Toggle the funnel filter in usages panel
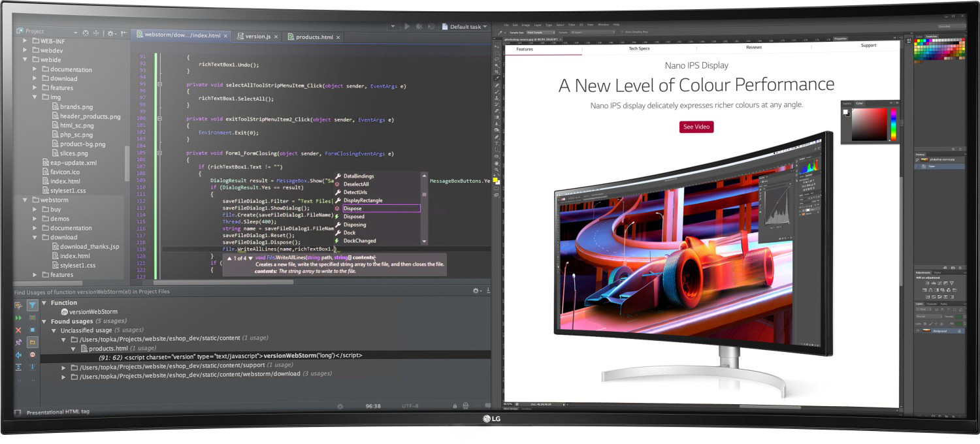 click(32, 305)
